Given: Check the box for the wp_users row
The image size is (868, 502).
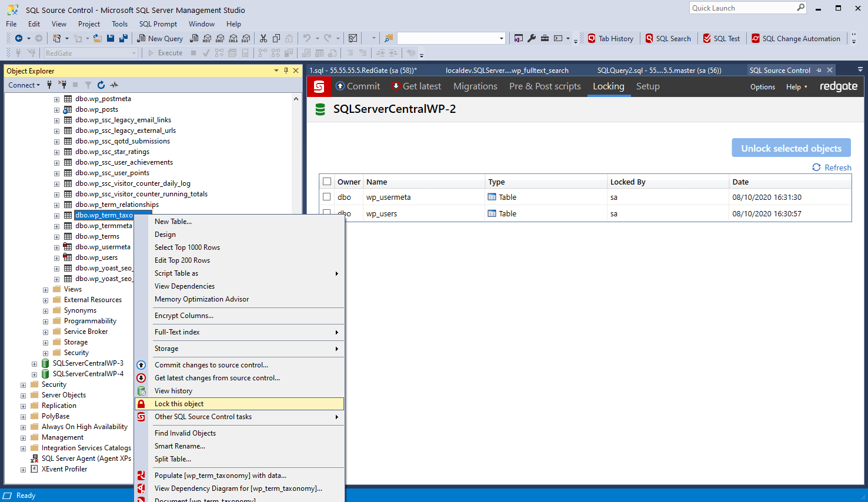Looking at the screenshot, I should (x=327, y=213).
